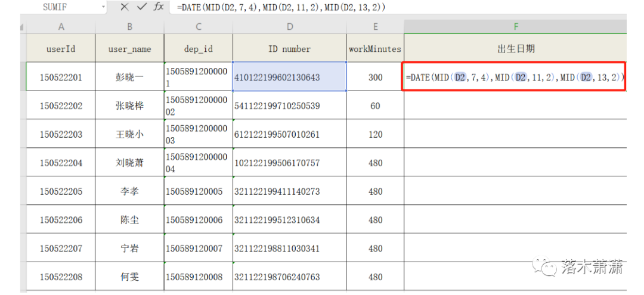Select ID number 321122199512310634
This screenshot has height=295, width=644.
coord(290,219)
